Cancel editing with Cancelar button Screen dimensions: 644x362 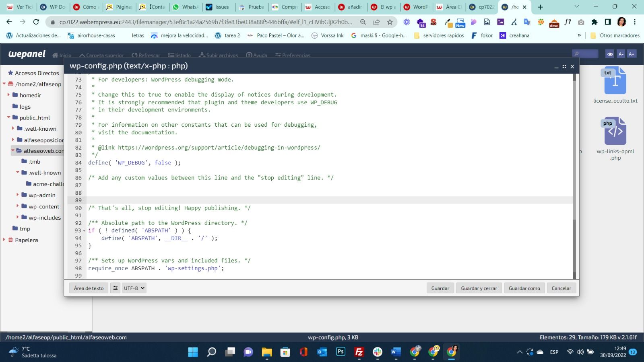pos(561,288)
